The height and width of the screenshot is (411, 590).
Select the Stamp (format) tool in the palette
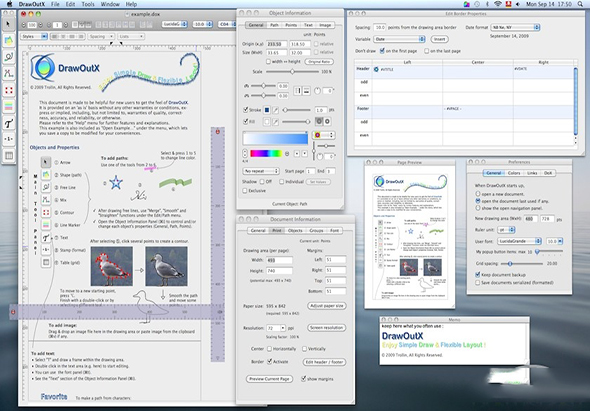coord(8,139)
